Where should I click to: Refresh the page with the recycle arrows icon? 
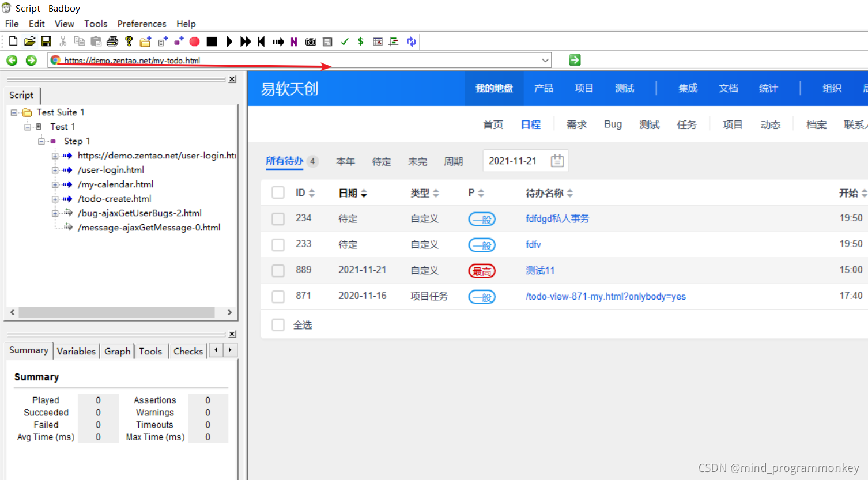(x=410, y=41)
